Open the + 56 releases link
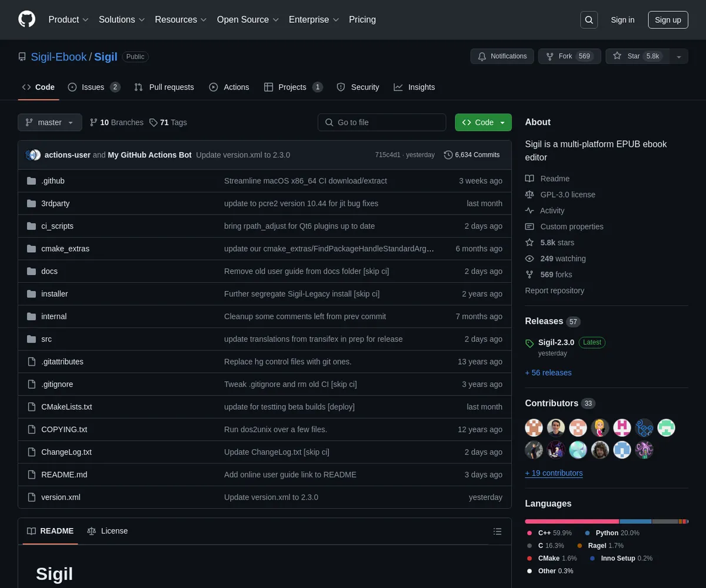This screenshot has width=706, height=588. [548, 373]
